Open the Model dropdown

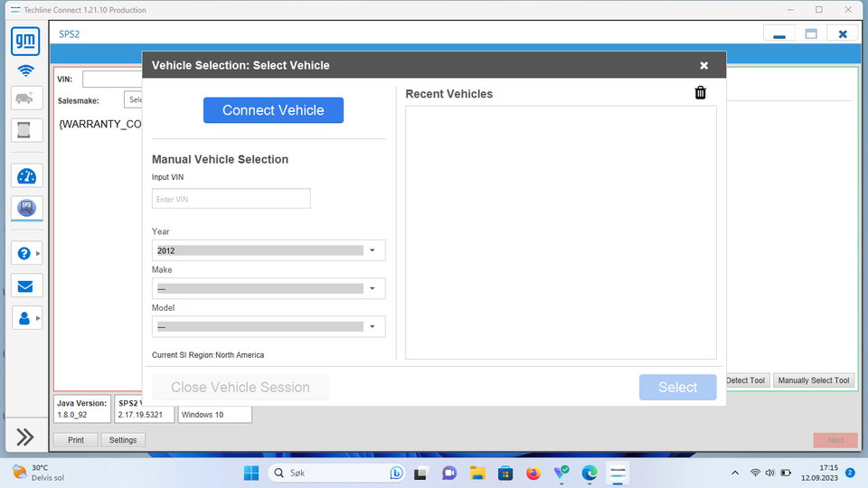click(269, 326)
